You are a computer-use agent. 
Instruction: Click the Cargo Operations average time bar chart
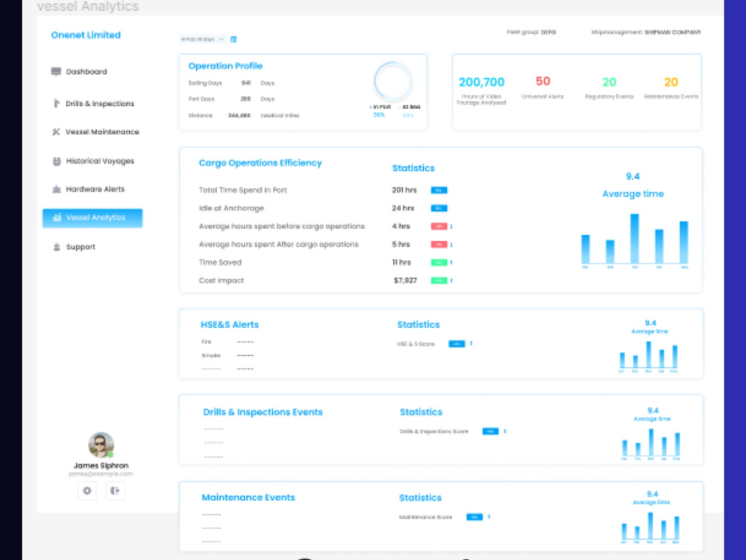pos(635,241)
